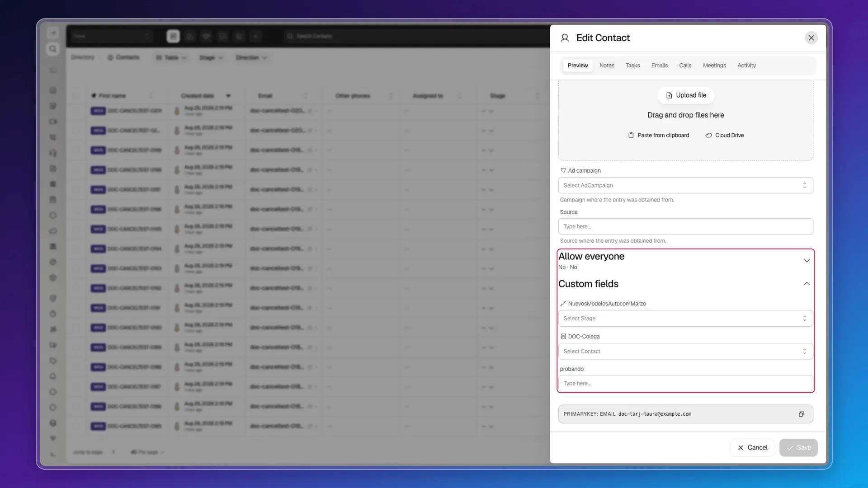Expand the Allow everyone section
Image resolution: width=868 pixels, height=488 pixels.
tap(685, 261)
